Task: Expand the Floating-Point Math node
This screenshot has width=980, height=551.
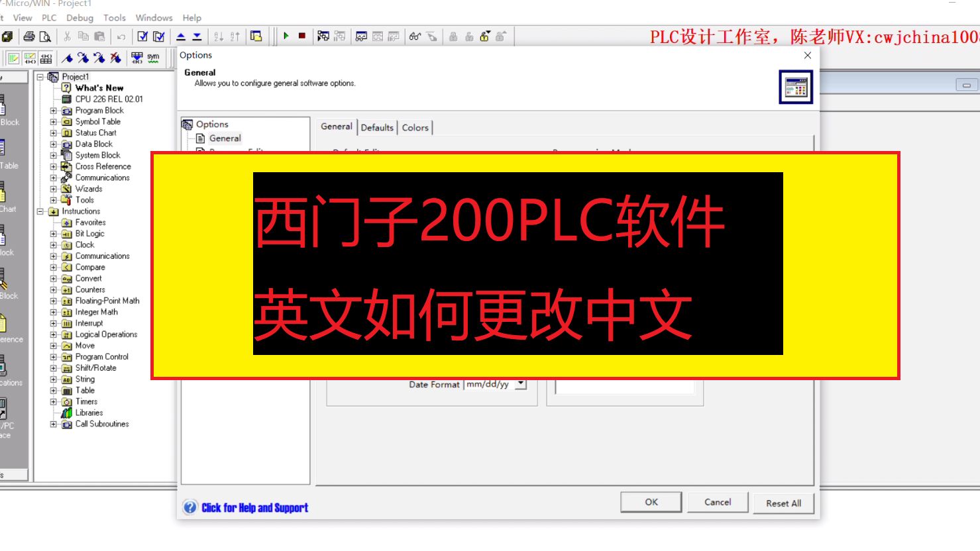Action: (x=54, y=301)
